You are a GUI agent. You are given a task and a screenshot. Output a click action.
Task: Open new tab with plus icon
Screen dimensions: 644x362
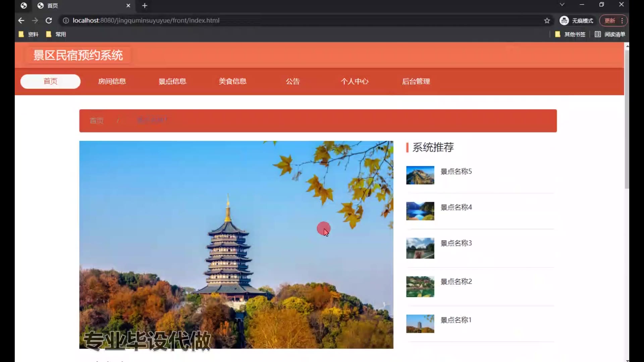145,6
